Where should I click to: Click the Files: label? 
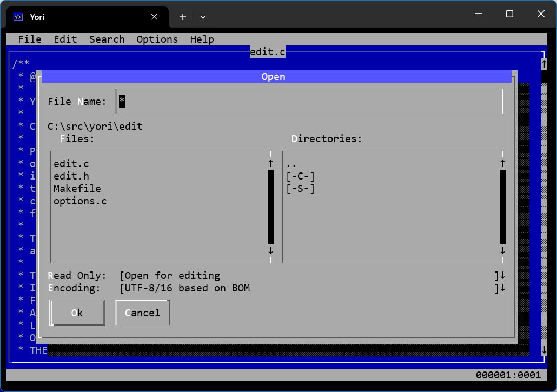click(x=77, y=139)
